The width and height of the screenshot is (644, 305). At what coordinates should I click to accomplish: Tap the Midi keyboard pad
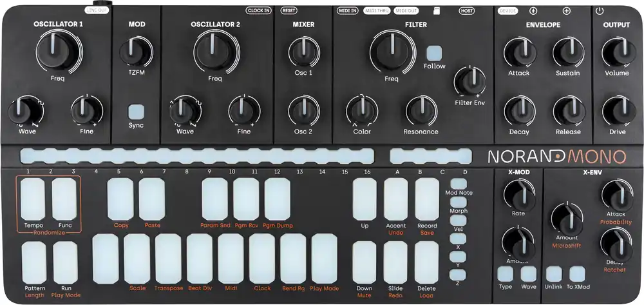point(231,259)
